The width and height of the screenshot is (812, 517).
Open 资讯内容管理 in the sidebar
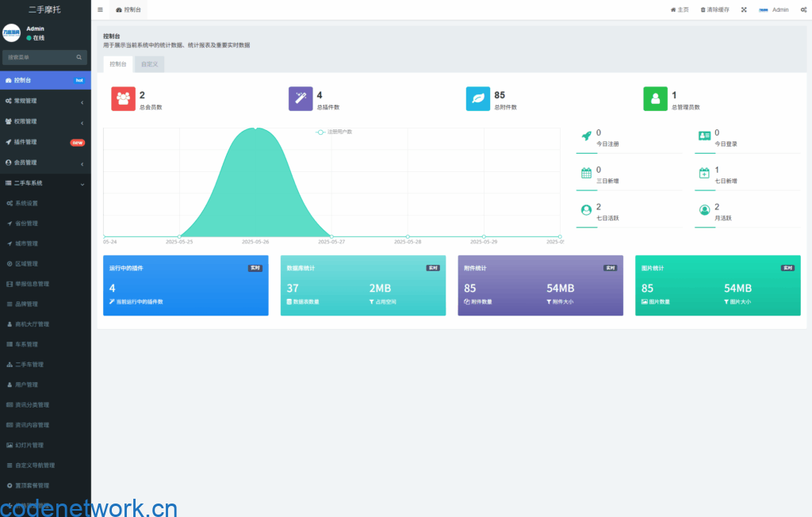(45, 425)
